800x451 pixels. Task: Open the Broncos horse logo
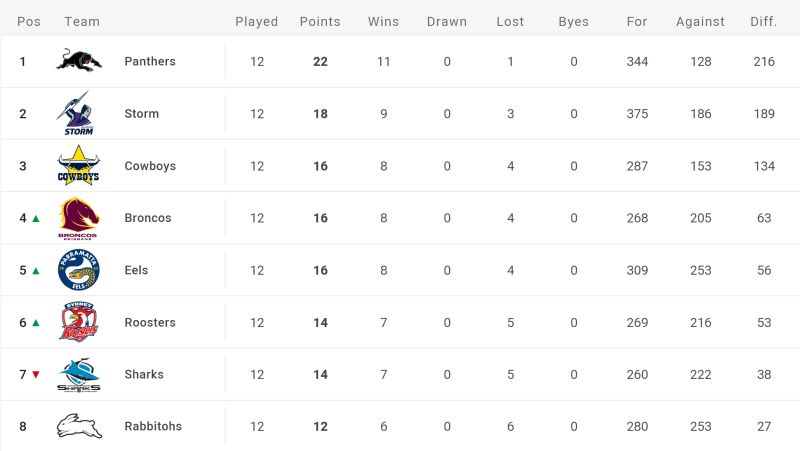click(x=79, y=218)
